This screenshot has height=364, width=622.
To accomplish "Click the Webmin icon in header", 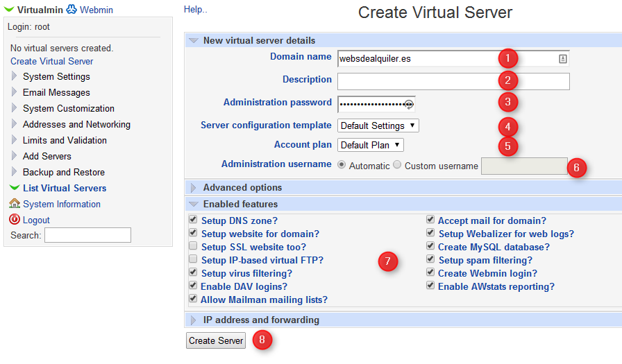I will 71,10.
